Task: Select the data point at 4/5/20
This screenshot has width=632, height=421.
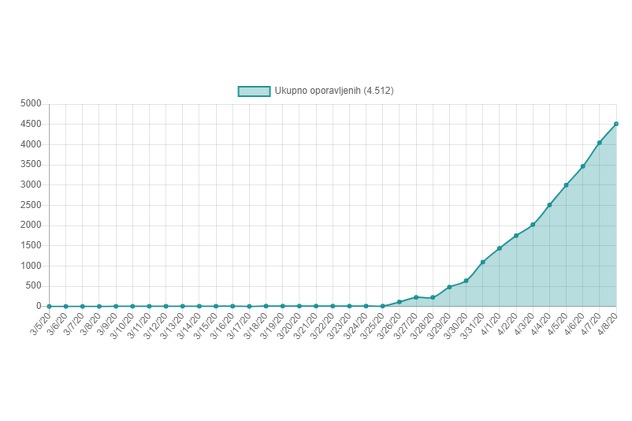Action: (566, 185)
